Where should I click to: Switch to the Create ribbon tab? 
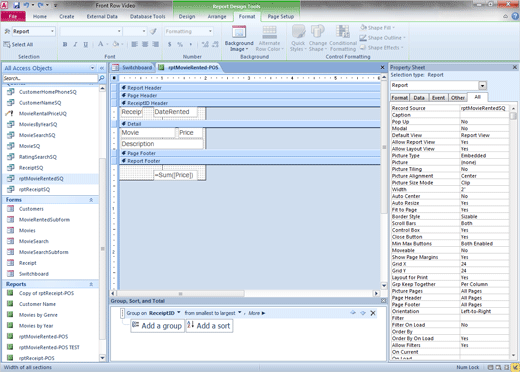pyautogui.click(x=67, y=16)
